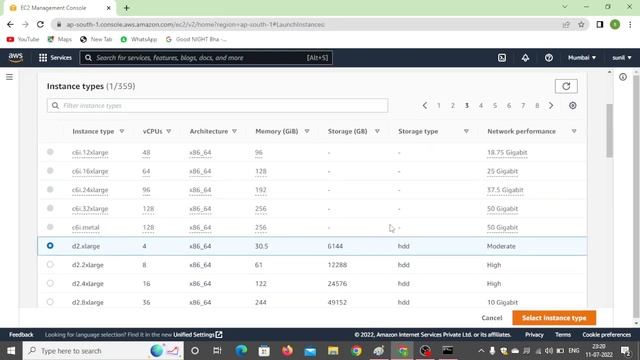Open the Chrome profile avatar
640x360 pixels.
click(x=615, y=24)
